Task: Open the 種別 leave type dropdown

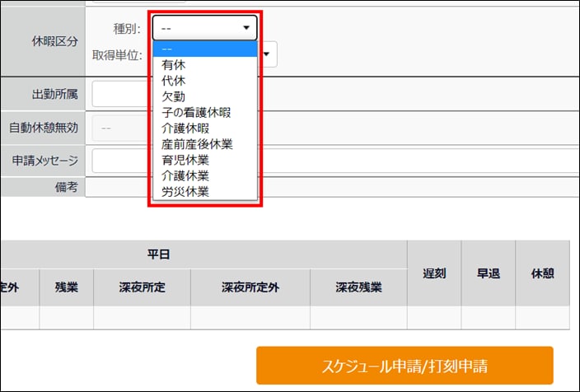Action: (x=204, y=28)
